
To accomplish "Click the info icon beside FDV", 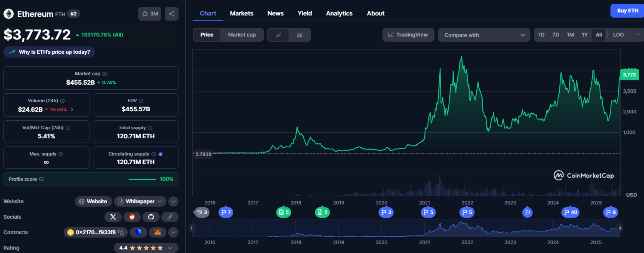I will 142,101.
